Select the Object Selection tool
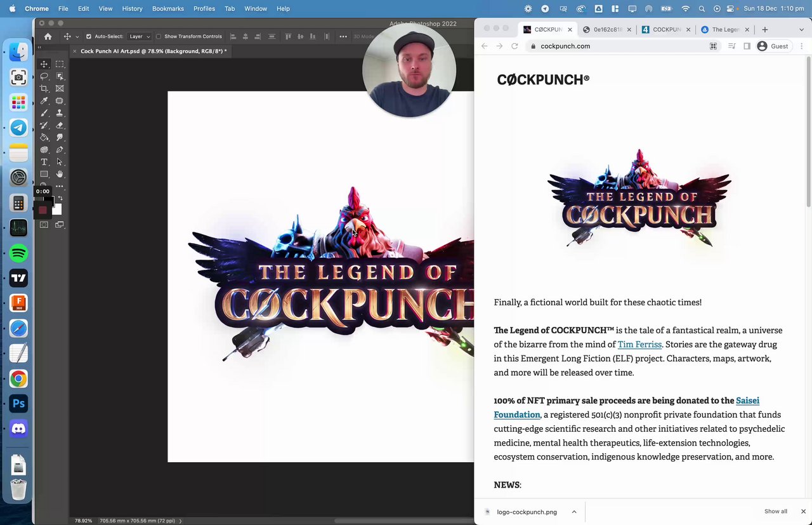Image resolution: width=812 pixels, height=525 pixels. 60,76
